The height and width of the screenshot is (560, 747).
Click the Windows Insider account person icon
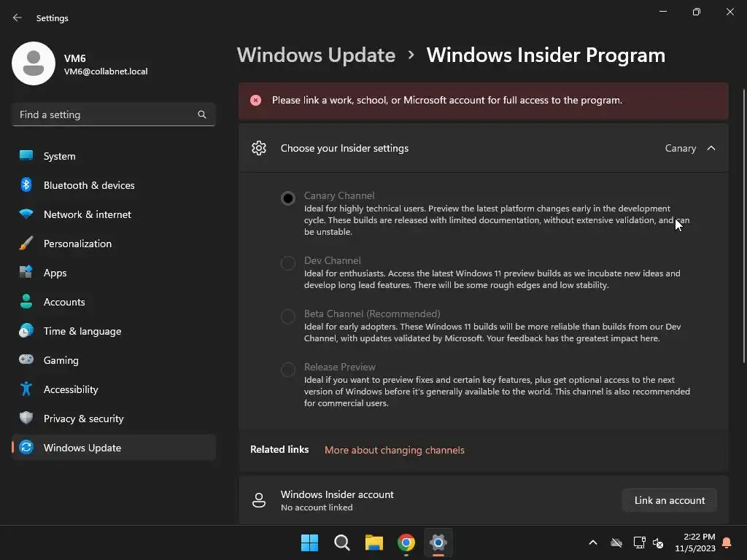tap(259, 500)
